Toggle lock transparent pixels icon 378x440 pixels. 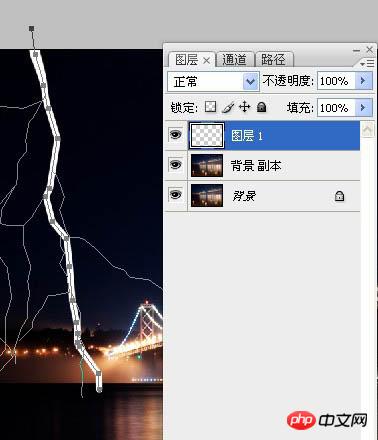(x=210, y=107)
